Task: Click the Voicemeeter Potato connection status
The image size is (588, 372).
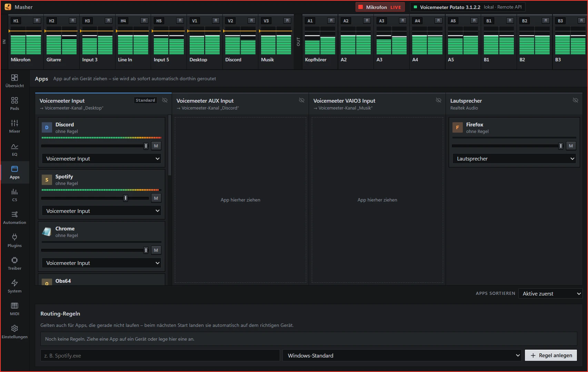Action: tap(468, 7)
